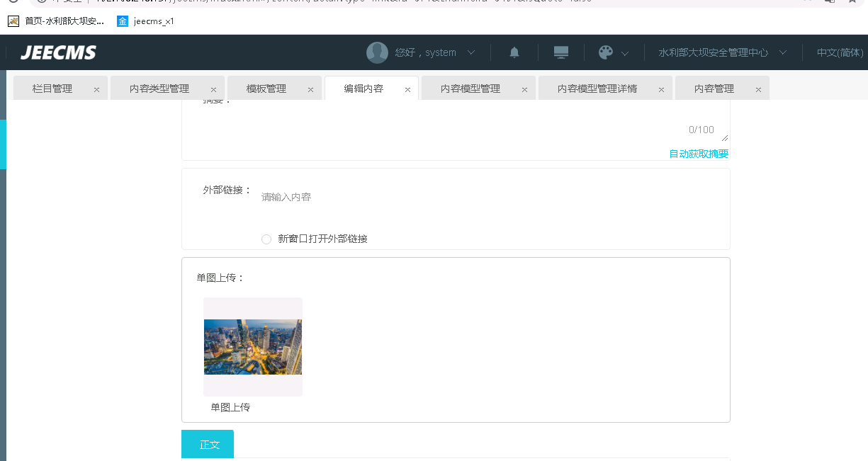Image resolution: width=868 pixels, height=461 pixels.
Task: Focus the 外部链接 input field
Action: point(492,197)
